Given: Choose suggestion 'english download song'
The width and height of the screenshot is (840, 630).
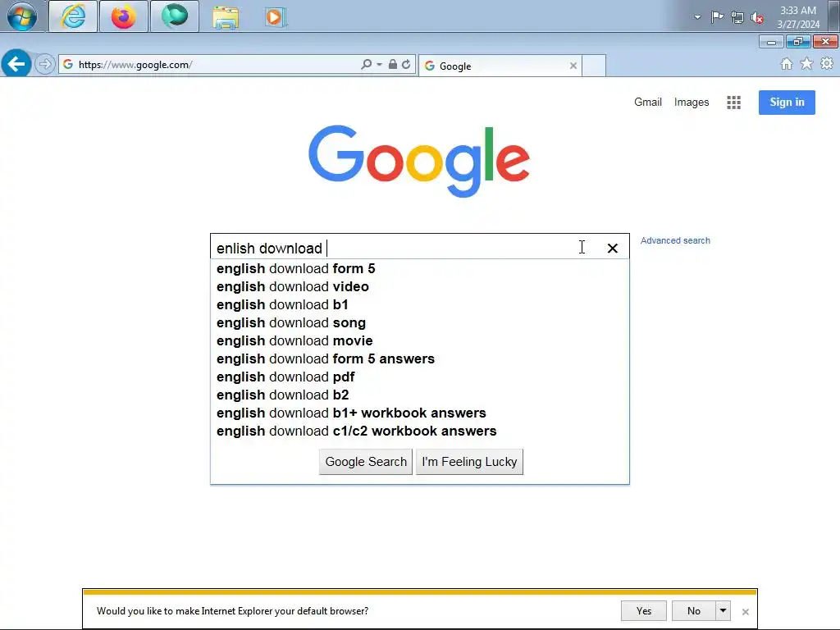Looking at the screenshot, I should [x=419, y=322].
